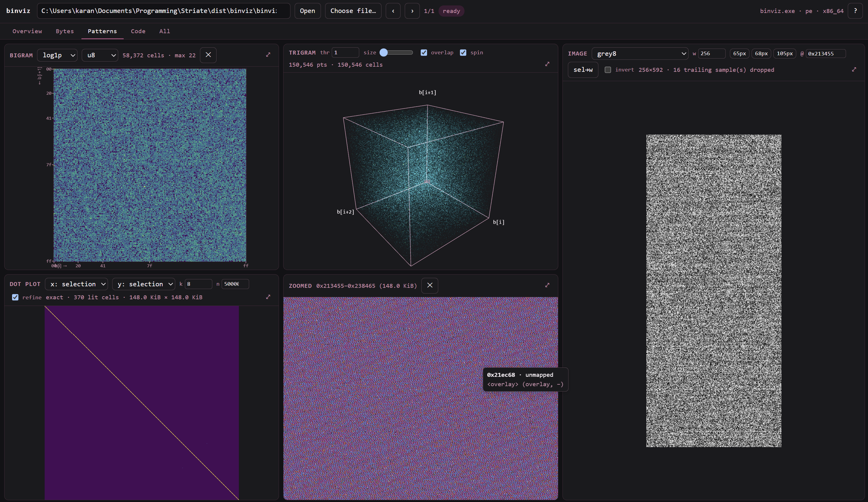The image size is (868, 502).
Task: Toggle the refine checkbox in DOT PLOT
Action: tap(15, 297)
